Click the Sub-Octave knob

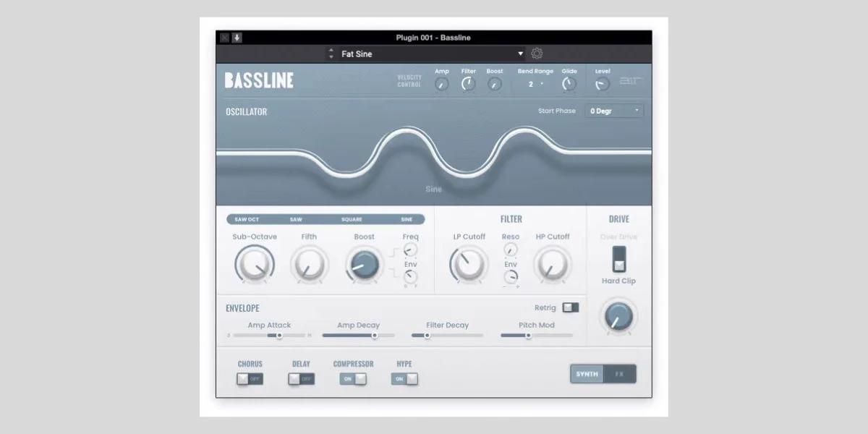pyautogui.click(x=254, y=265)
